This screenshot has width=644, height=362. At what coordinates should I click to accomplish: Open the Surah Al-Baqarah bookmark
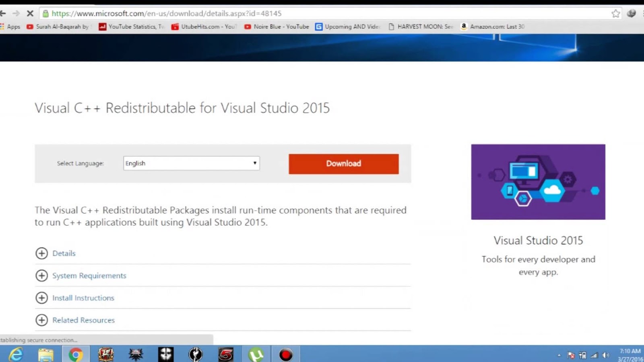click(x=59, y=27)
